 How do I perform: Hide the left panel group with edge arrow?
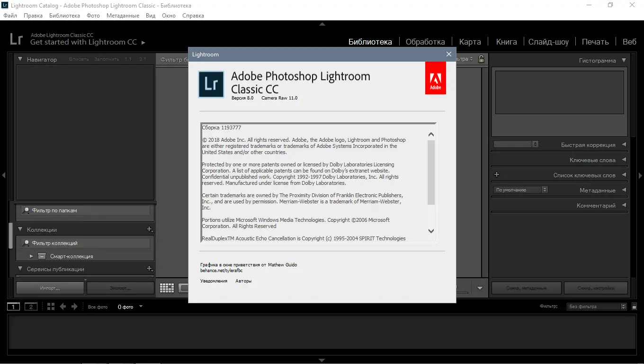[x=3, y=175]
